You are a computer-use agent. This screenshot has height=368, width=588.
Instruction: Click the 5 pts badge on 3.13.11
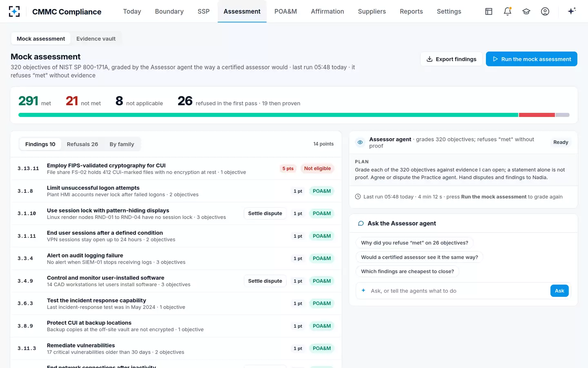(x=288, y=168)
